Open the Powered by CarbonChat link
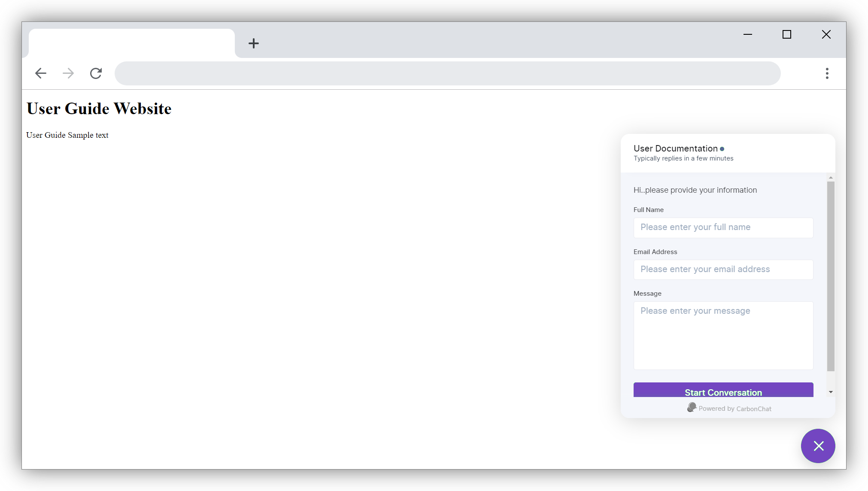 (734, 409)
